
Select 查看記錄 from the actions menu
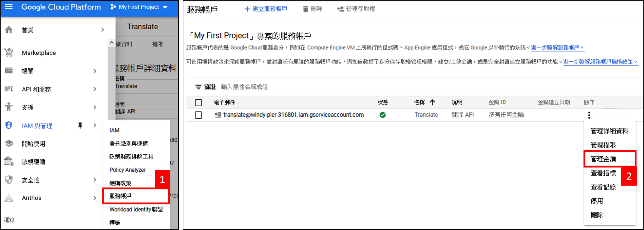pyautogui.click(x=603, y=187)
